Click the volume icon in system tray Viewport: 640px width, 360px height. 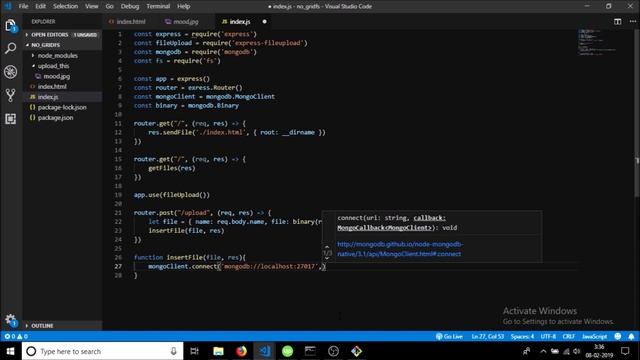pos(577,351)
